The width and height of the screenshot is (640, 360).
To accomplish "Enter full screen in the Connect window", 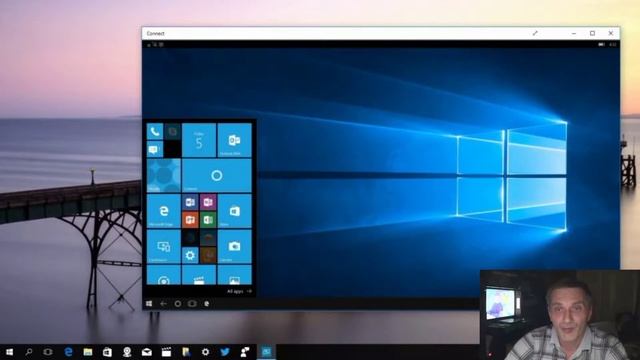I will click(x=535, y=33).
